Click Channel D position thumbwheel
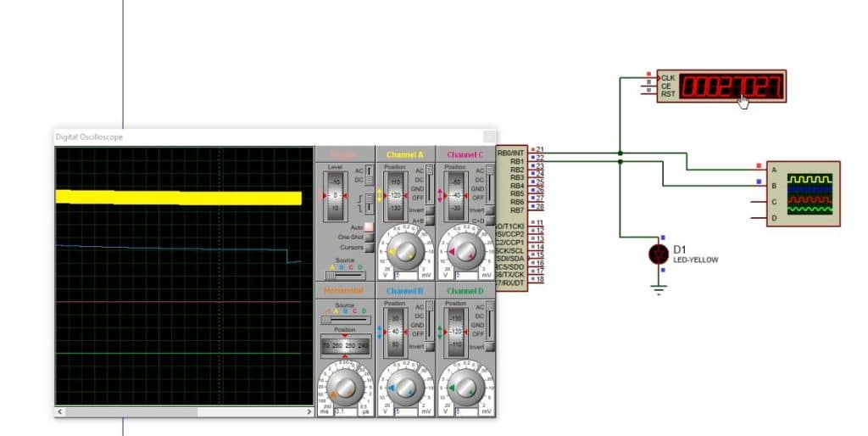This screenshot has width=868, height=436. pyautogui.click(x=456, y=332)
